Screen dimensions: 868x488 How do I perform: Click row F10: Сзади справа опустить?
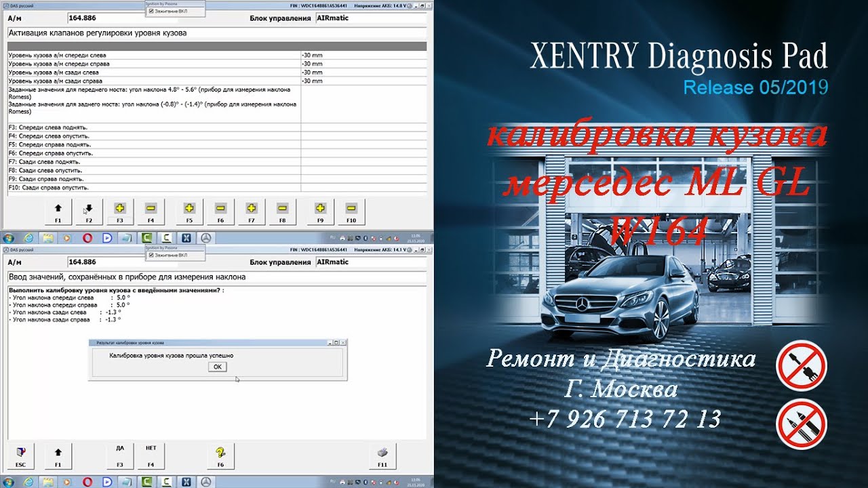tap(216, 188)
